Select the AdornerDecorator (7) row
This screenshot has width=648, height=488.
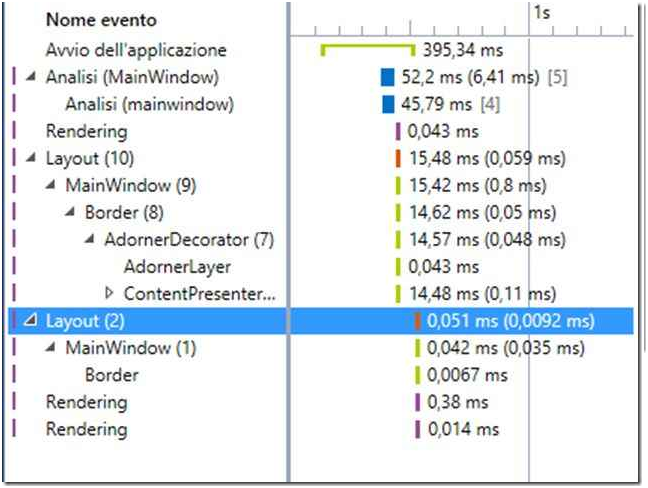coord(321,239)
